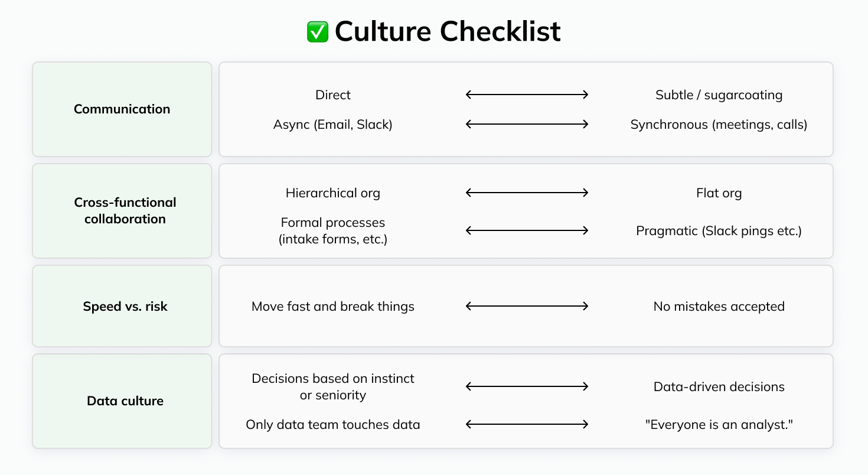Choose the Speed vs. risk category
The height and width of the screenshot is (475, 868).
pos(122,306)
